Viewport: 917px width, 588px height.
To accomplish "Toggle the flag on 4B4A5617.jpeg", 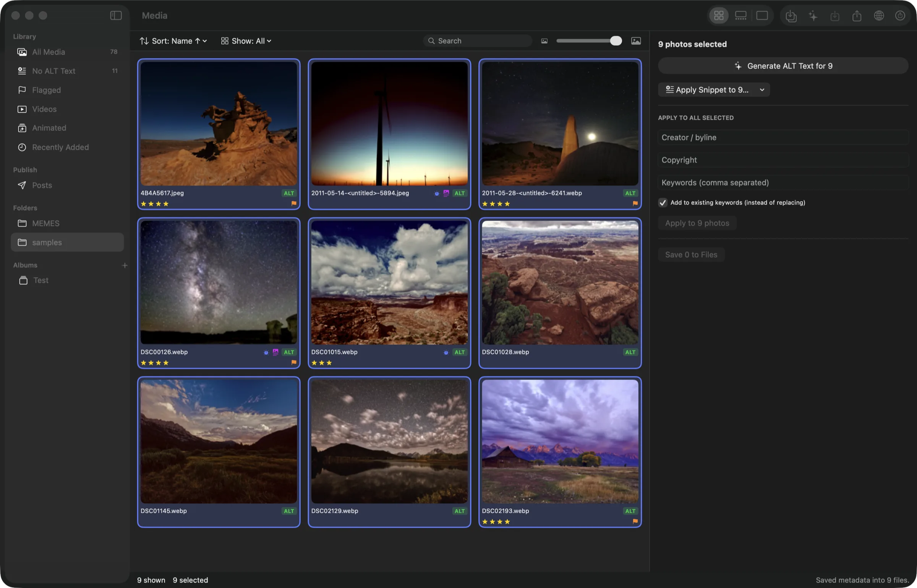I will coord(293,204).
